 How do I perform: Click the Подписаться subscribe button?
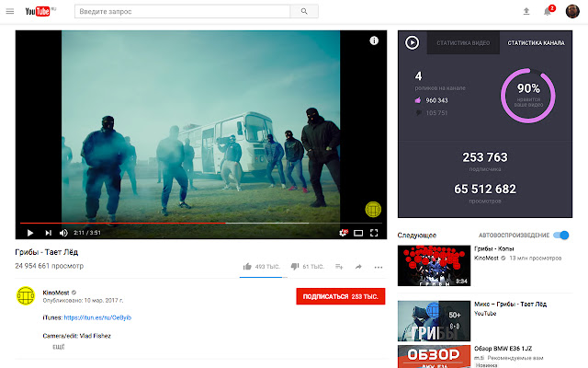(x=341, y=296)
